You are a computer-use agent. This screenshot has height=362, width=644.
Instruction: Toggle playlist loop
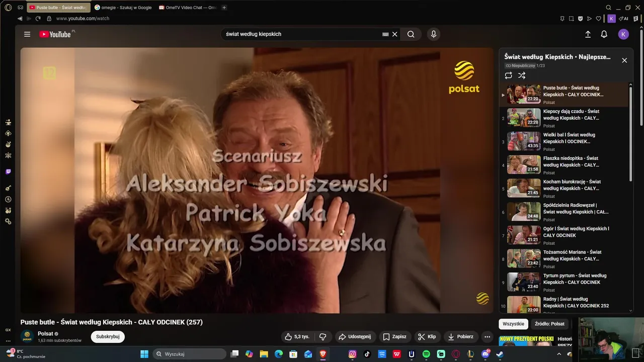pyautogui.click(x=509, y=75)
